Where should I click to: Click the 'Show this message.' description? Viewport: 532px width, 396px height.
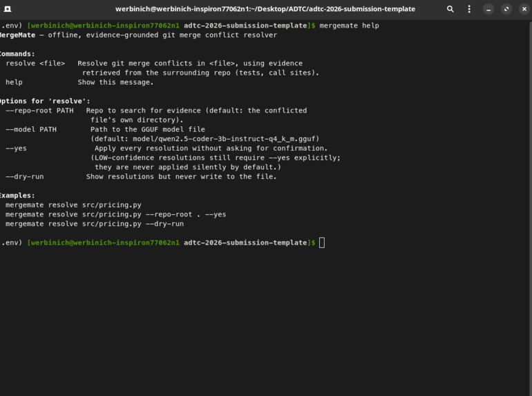[x=115, y=82]
